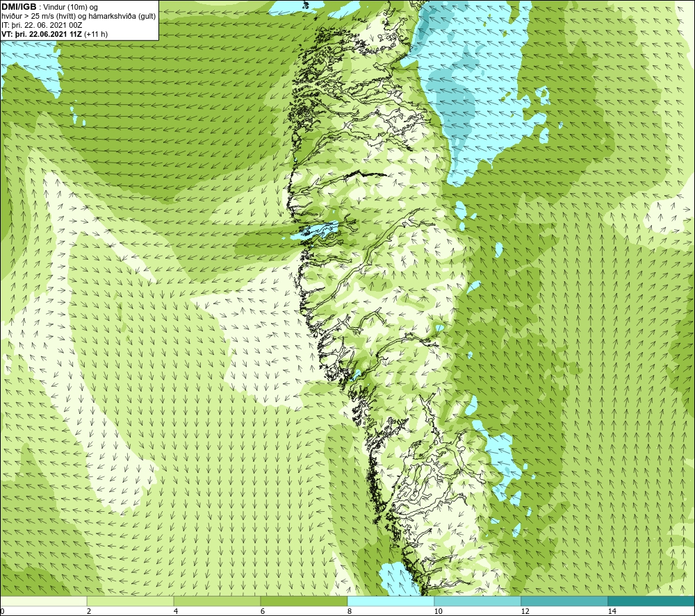Click the DMI/IGB title in legend box
The width and height of the screenshot is (695, 616).
19,7
